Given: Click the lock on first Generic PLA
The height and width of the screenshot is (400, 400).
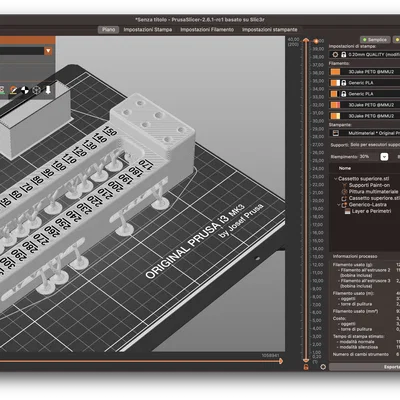Looking at the screenshot, I should click(x=344, y=83).
